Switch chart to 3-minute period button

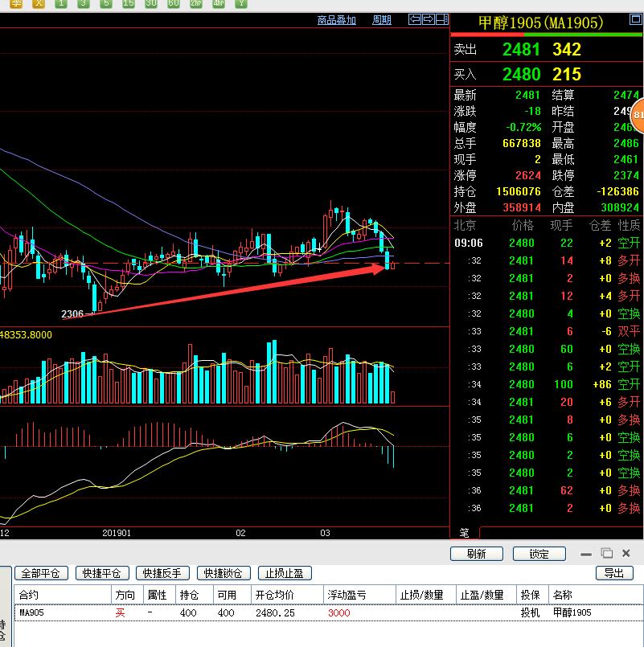84,4
